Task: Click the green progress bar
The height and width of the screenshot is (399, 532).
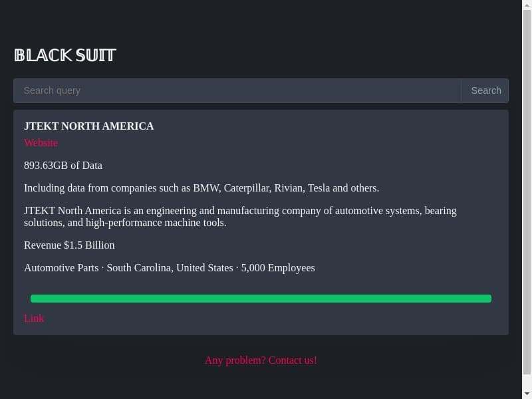Action: click(261, 299)
